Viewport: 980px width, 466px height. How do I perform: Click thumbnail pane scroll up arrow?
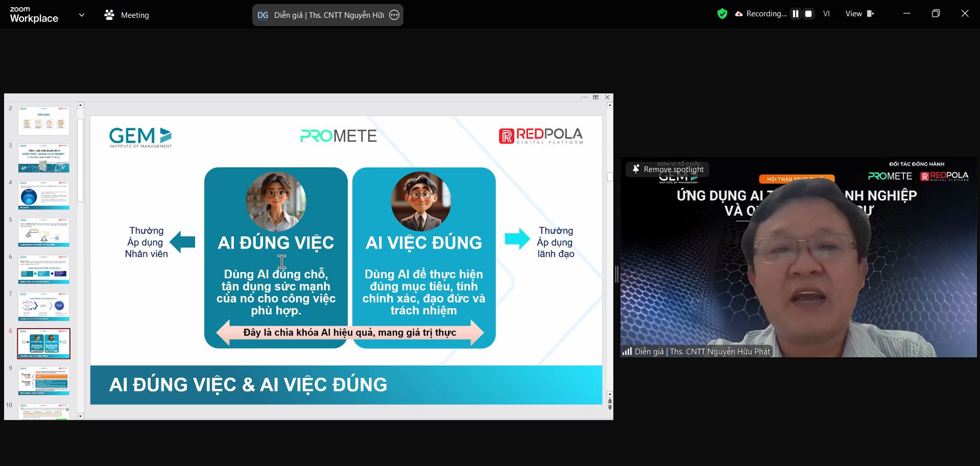(80, 105)
